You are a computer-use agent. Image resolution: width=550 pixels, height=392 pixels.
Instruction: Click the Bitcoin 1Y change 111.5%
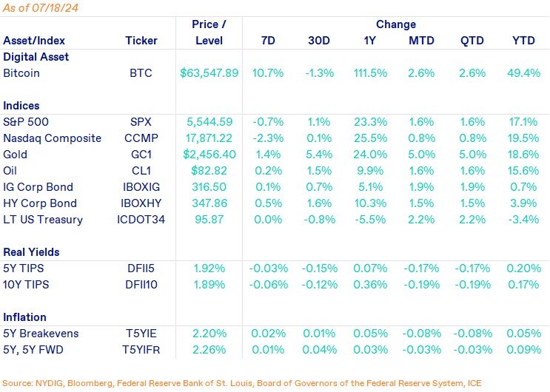(370, 73)
